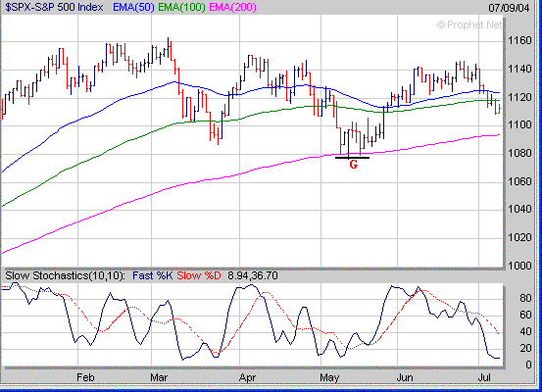Select the EMA(50) legend label
The image size is (542, 392).
pos(133,7)
